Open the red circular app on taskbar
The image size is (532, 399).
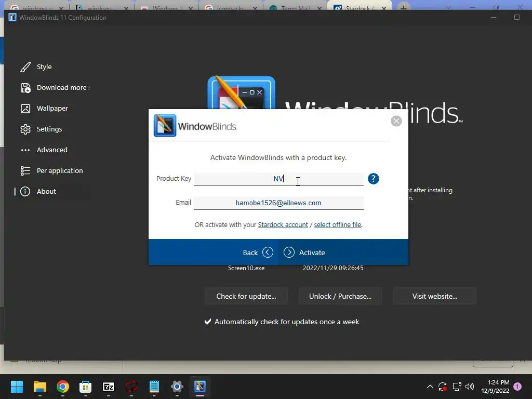click(x=131, y=387)
